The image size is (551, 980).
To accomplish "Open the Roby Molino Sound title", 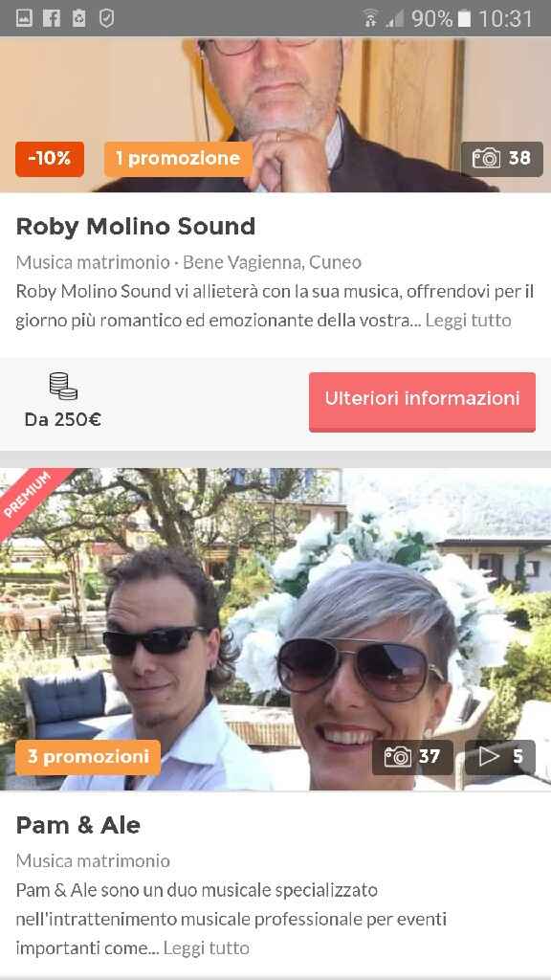I will pyautogui.click(x=136, y=226).
